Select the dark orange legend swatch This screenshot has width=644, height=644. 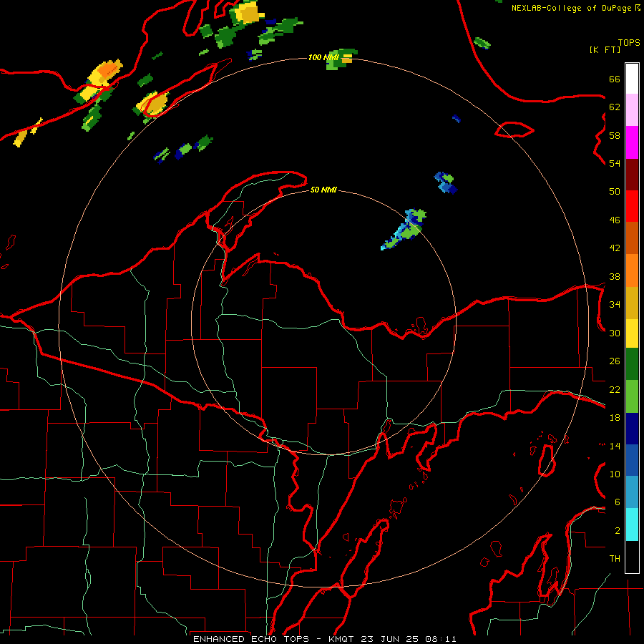(x=632, y=238)
